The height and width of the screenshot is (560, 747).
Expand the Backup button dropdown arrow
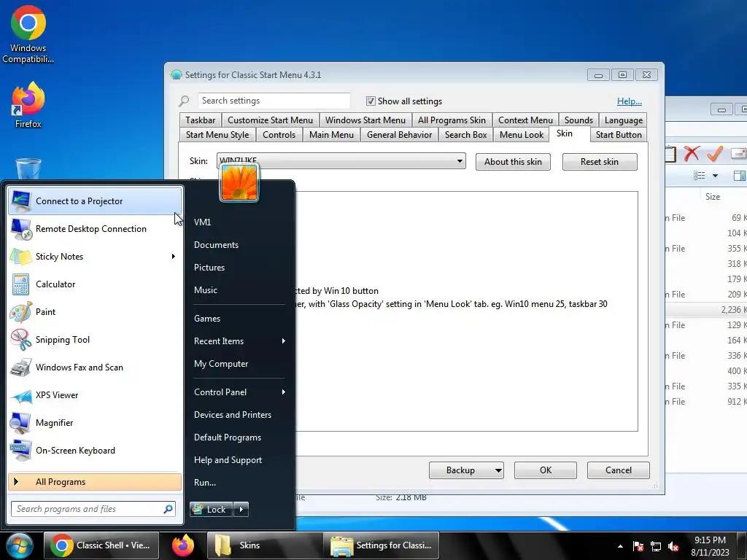pos(498,470)
